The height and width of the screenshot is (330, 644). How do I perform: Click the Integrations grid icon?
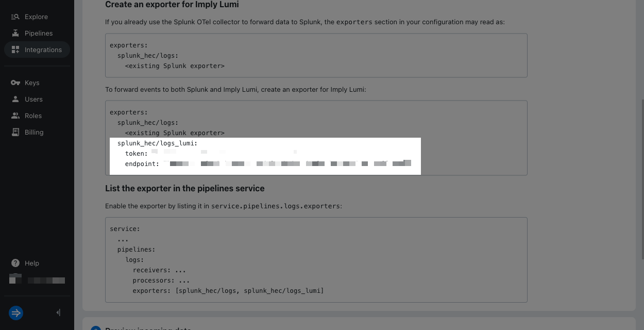pyautogui.click(x=15, y=49)
